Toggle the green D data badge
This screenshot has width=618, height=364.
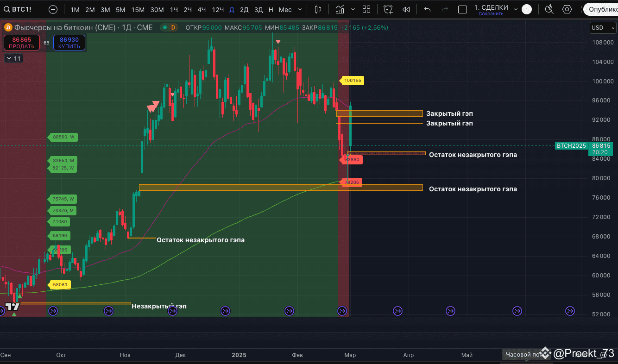click(x=170, y=27)
